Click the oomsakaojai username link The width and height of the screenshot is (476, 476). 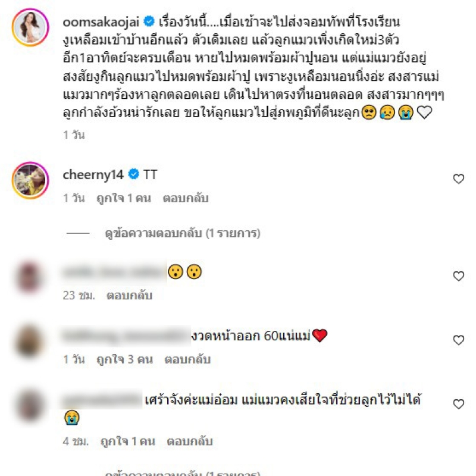[x=101, y=22]
